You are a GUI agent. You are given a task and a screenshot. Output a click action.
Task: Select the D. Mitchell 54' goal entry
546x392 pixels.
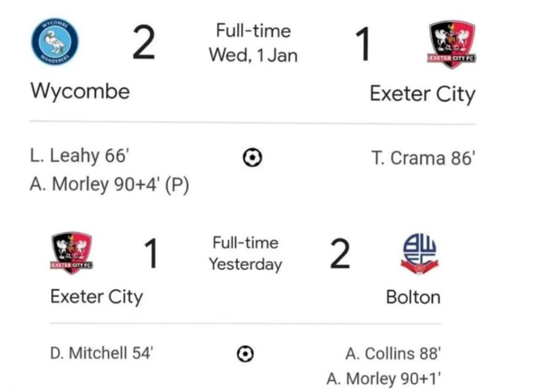pos(102,353)
